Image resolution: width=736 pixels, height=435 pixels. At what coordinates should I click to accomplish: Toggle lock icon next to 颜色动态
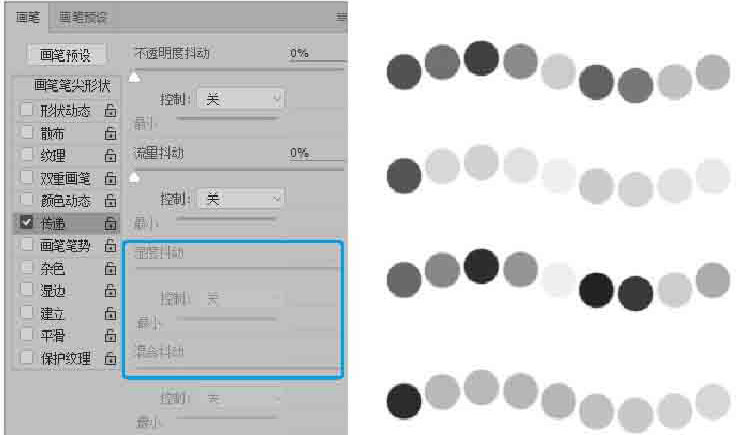tap(110, 200)
